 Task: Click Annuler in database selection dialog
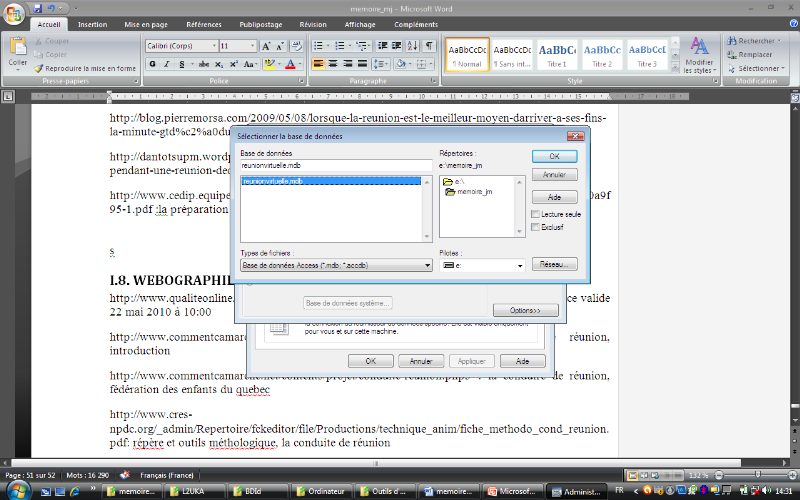coord(555,174)
